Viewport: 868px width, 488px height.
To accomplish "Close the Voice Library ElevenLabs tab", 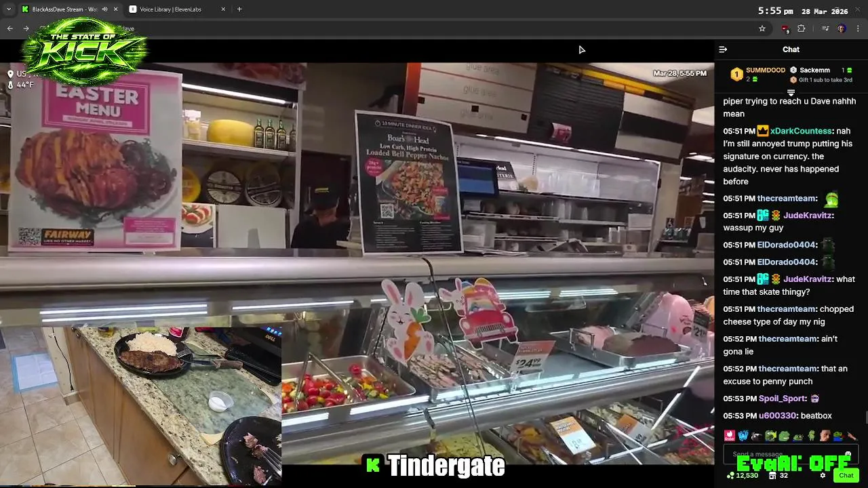I will [x=224, y=9].
